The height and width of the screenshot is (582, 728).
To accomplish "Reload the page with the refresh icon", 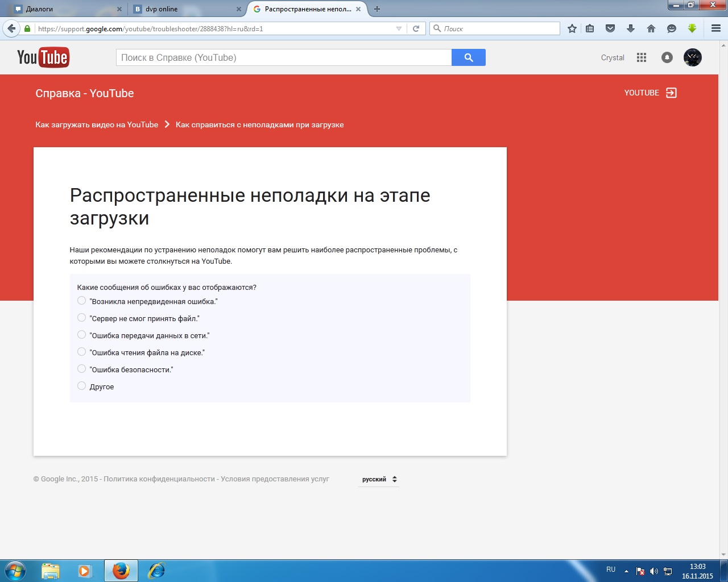I will coord(416,28).
